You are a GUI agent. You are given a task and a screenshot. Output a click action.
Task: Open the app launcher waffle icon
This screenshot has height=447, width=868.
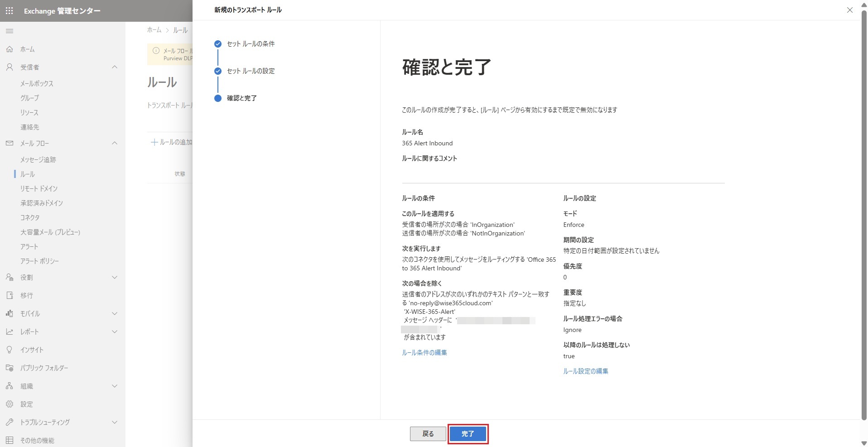pyautogui.click(x=10, y=10)
